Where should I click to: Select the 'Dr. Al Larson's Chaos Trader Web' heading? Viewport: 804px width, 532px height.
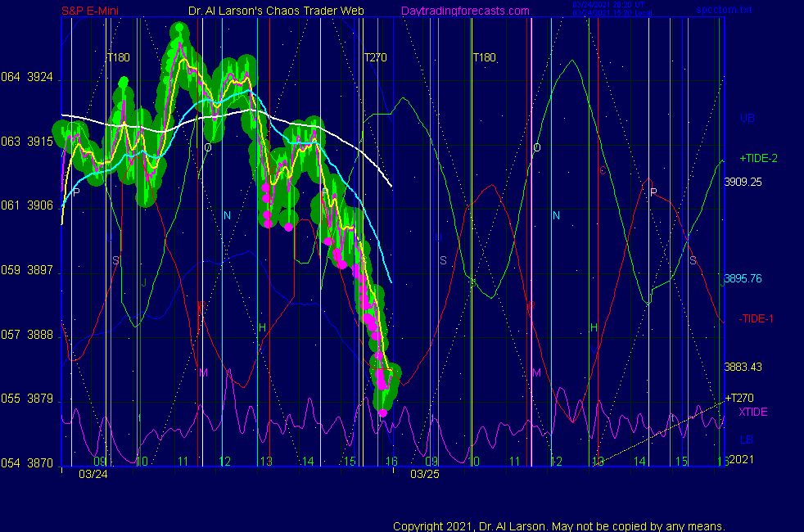point(276,11)
